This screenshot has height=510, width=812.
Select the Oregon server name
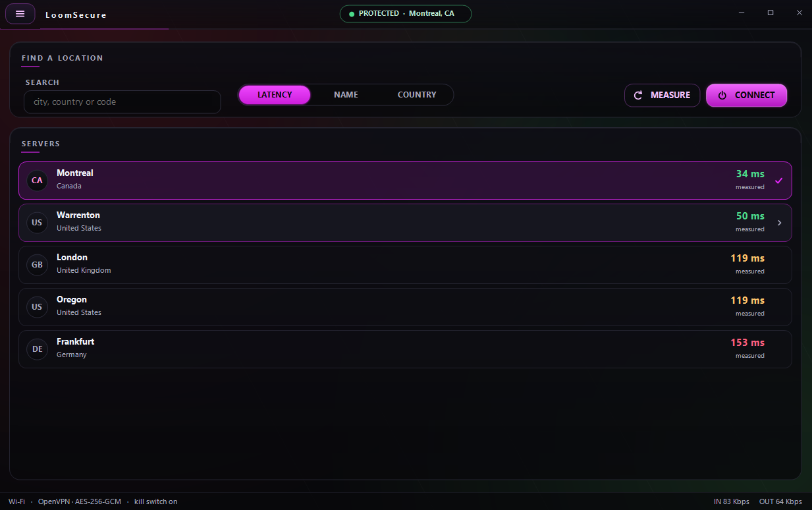coord(72,300)
